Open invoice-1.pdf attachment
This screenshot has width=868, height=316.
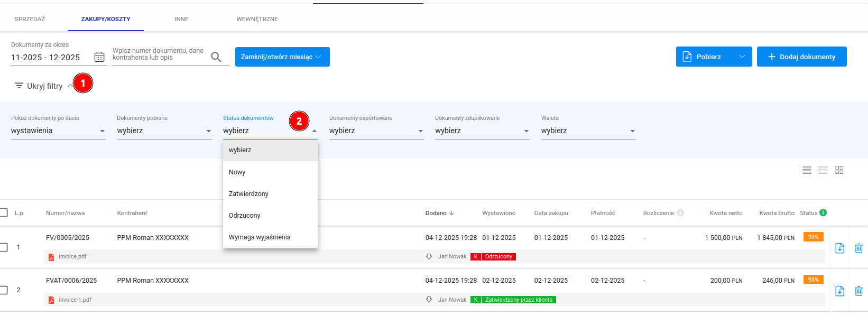(x=75, y=300)
